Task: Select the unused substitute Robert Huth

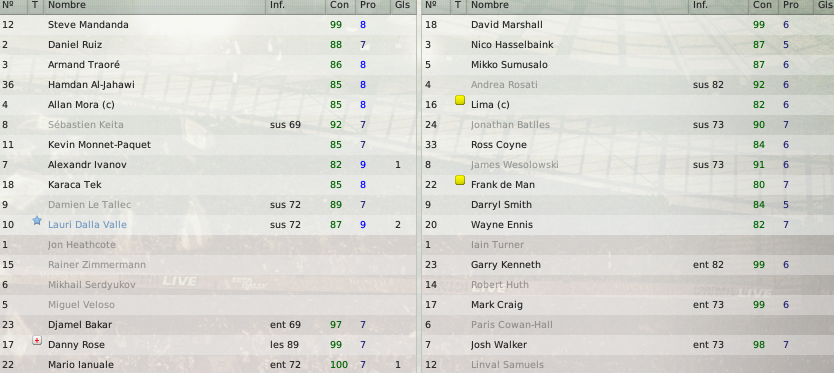Action: (628, 285)
